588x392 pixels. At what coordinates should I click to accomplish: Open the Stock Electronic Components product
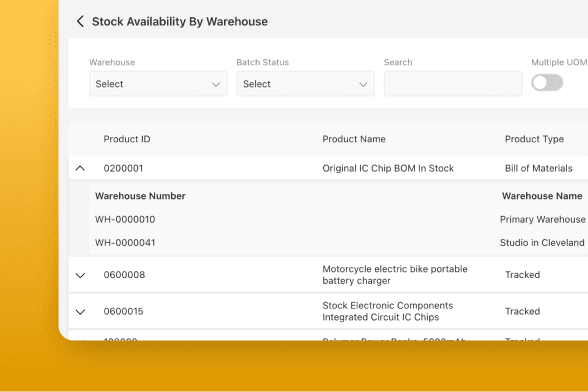click(x=388, y=311)
